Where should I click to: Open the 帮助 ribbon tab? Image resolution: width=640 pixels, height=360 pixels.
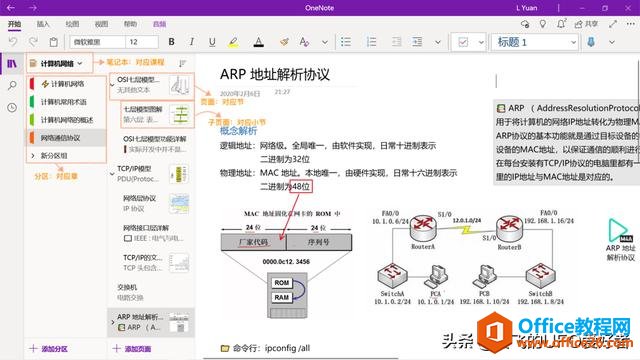(x=130, y=24)
